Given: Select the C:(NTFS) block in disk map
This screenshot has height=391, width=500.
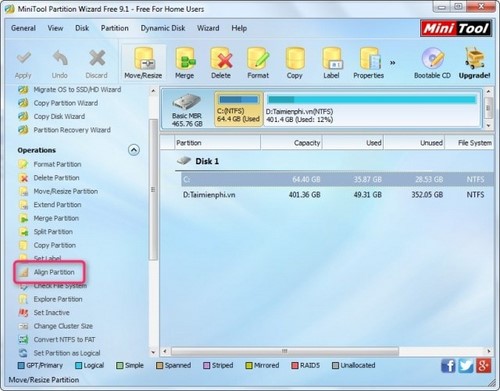Looking at the screenshot, I should click(x=239, y=109).
